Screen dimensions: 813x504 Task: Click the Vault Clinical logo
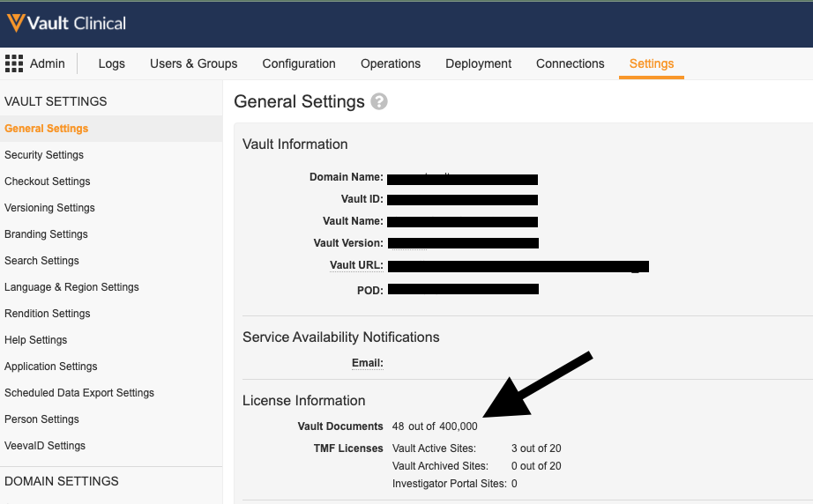tap(66, 24)
